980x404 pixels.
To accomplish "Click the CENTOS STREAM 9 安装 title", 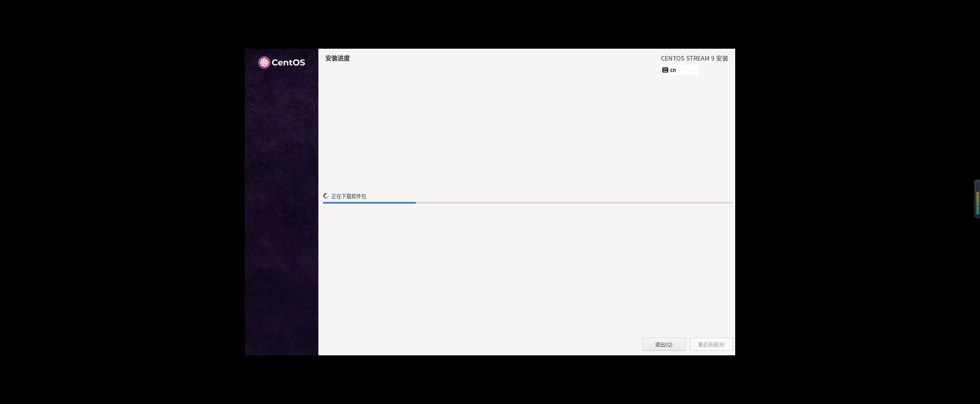I will click(x=694, y=58).
